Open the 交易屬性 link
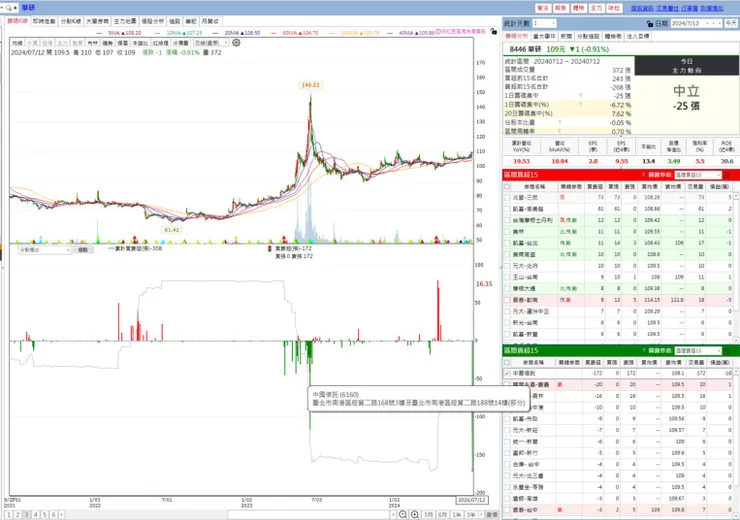The image size is (740, 520). pos(667,8)
